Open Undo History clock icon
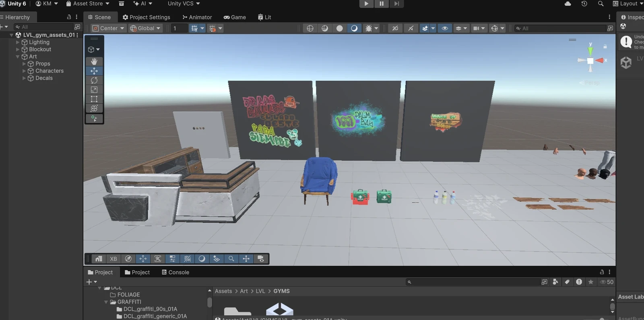The image size is (644, 320). pos(584,4)
